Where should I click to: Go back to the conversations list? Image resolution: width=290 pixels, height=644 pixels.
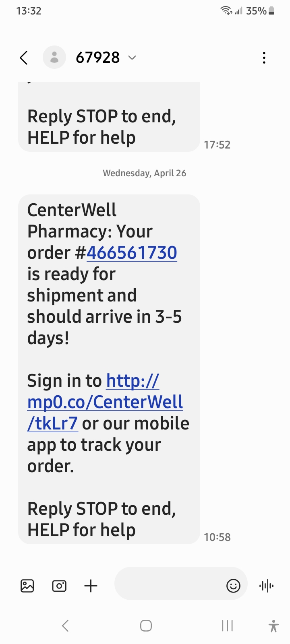pos(24,58)
